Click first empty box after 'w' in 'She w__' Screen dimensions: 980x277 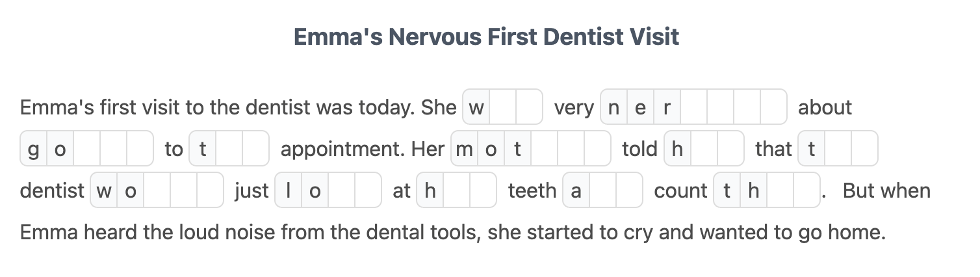[503, 107]
